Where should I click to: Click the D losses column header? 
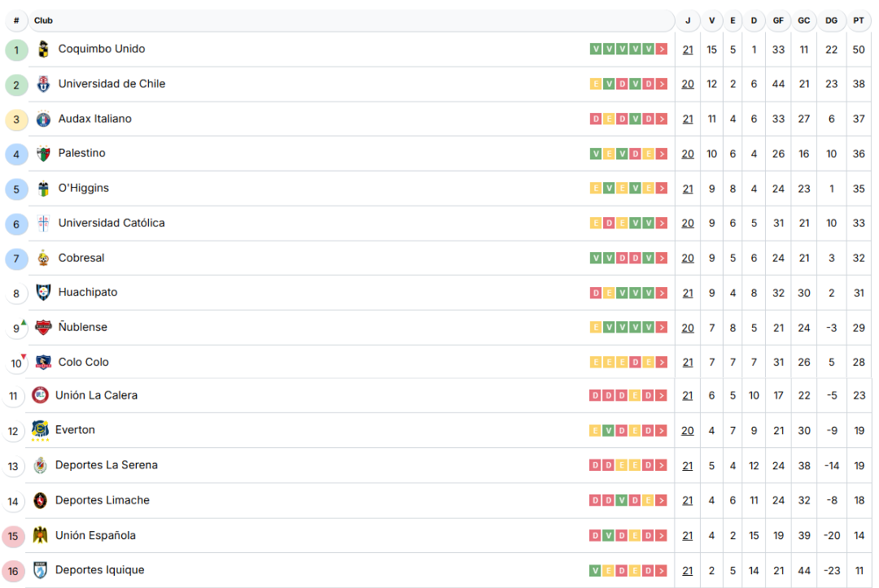[x=754, y=20]
